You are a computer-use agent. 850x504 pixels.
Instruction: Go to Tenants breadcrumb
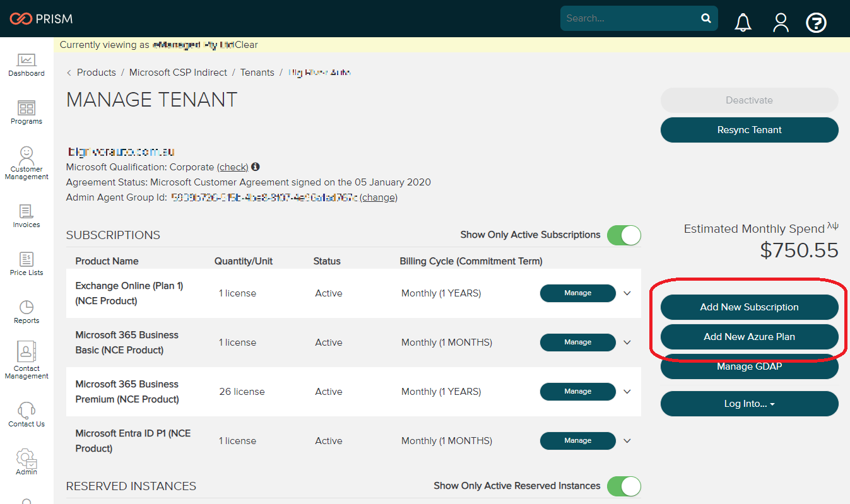(257, 73)
